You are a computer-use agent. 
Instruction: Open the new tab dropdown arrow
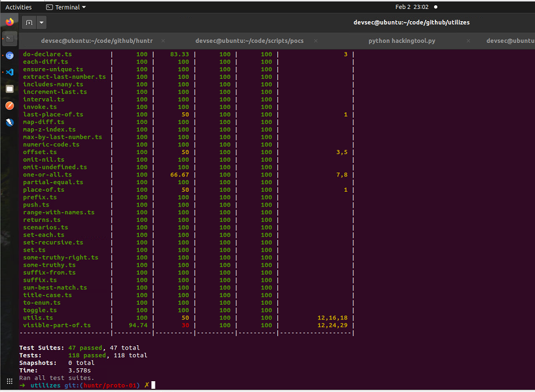(x=41, y=22)
